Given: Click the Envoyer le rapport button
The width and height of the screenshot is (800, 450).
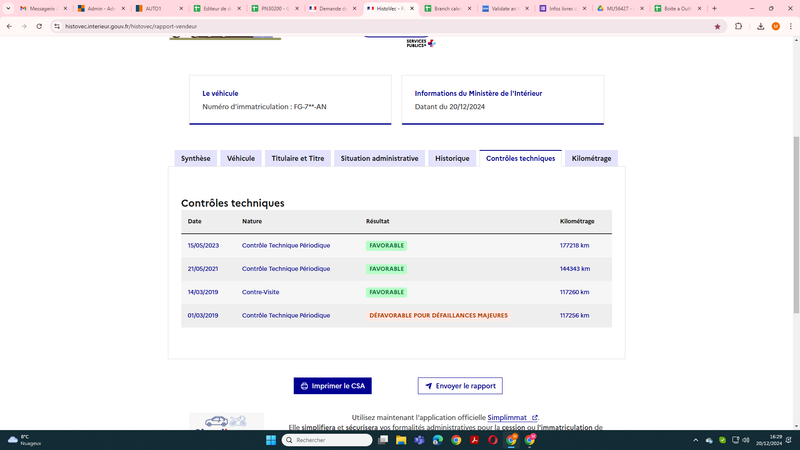Looking at the screenshot, I should (x=460, y=386).
